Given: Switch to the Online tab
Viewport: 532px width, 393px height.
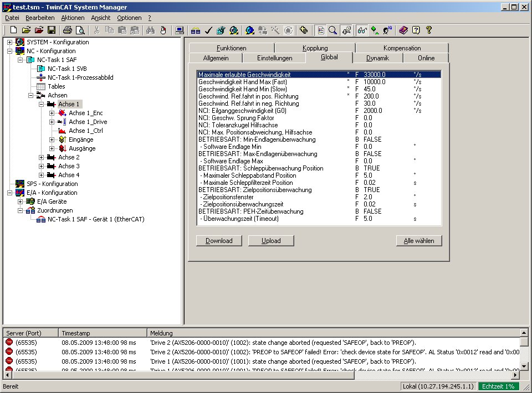Looking at the screenshot, I should pos(426,58).
